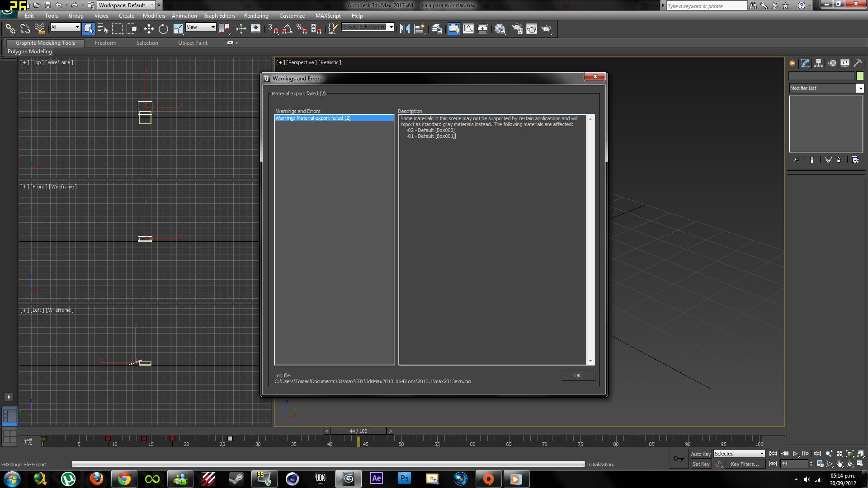
Task: Toggle Set Key mode
Action: click(x=700, y=464)
